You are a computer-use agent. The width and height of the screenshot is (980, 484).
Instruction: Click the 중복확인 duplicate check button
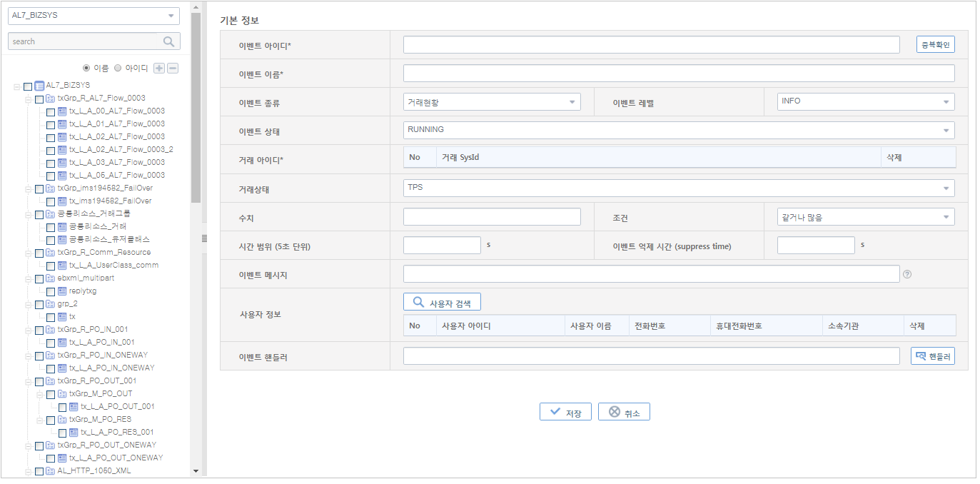(935, 44)
